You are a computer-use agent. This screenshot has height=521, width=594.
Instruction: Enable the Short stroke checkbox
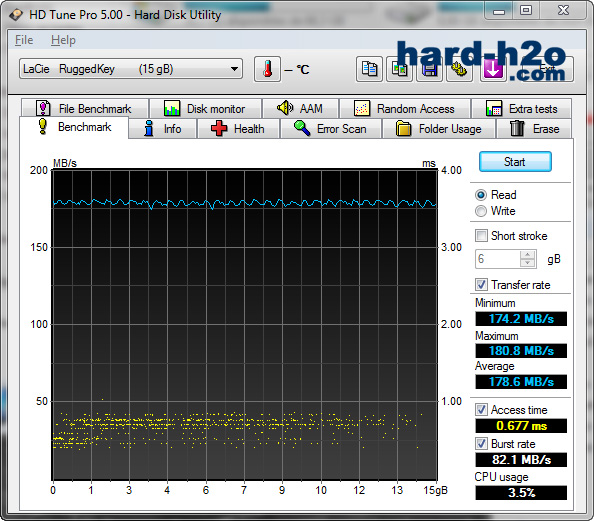click(x=481, y=236)
